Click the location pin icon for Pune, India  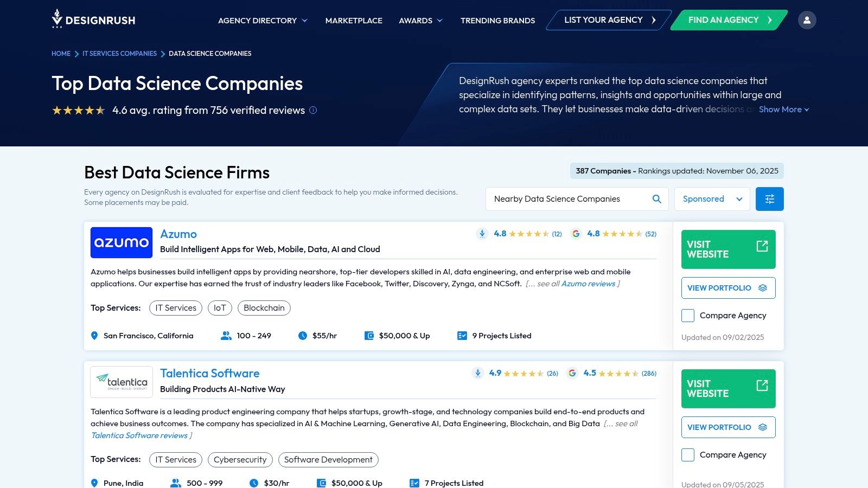pyautogui.click(x=94, y=483)
